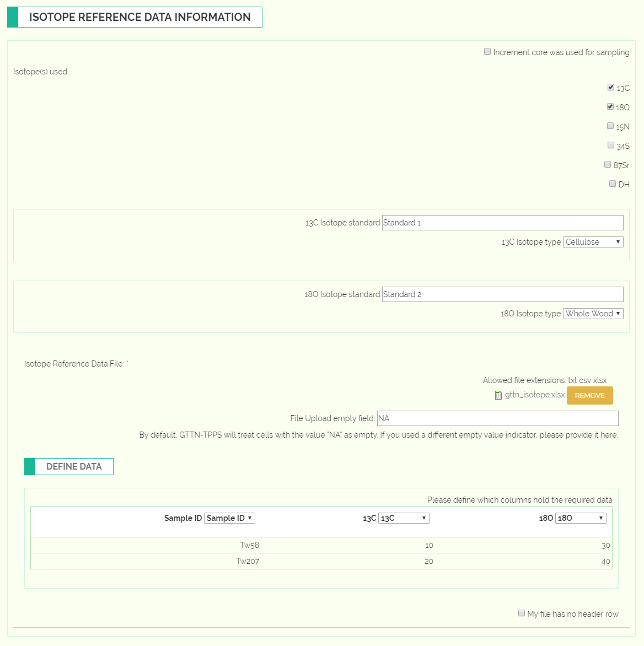Open the 13C column mapping dropdown

click(x=404, y=518)
